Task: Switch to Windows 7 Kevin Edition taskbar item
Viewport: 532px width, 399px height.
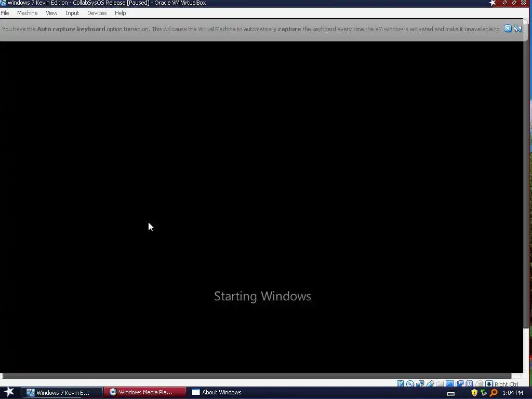Action: (x=62, y=393)
